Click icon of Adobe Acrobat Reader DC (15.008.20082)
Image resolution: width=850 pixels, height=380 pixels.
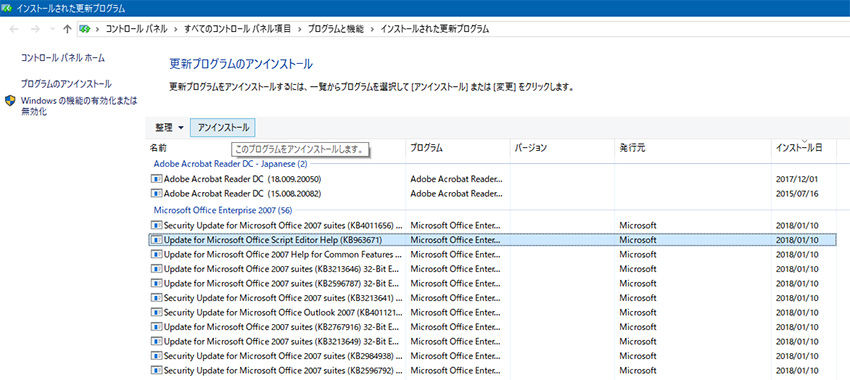point(156,193)
